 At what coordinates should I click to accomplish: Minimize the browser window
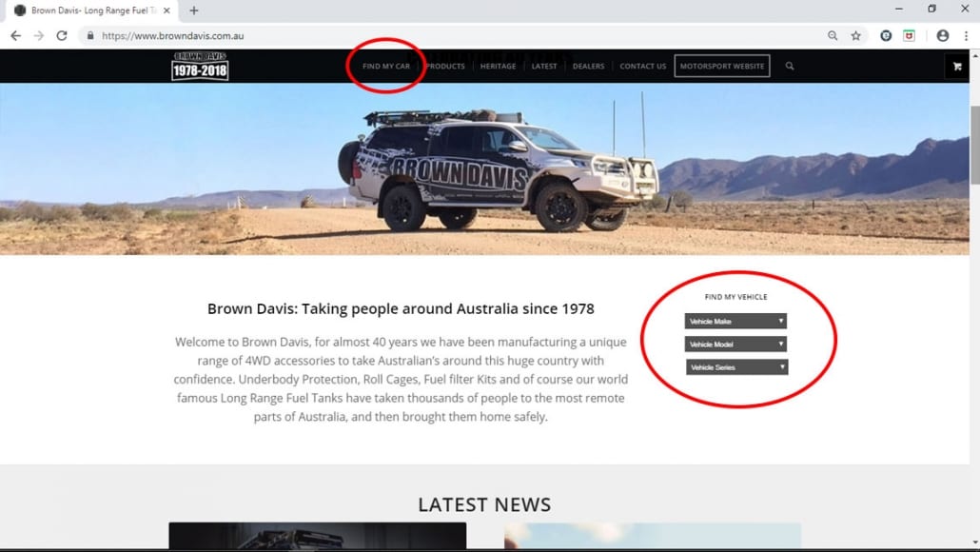[899, 9]
